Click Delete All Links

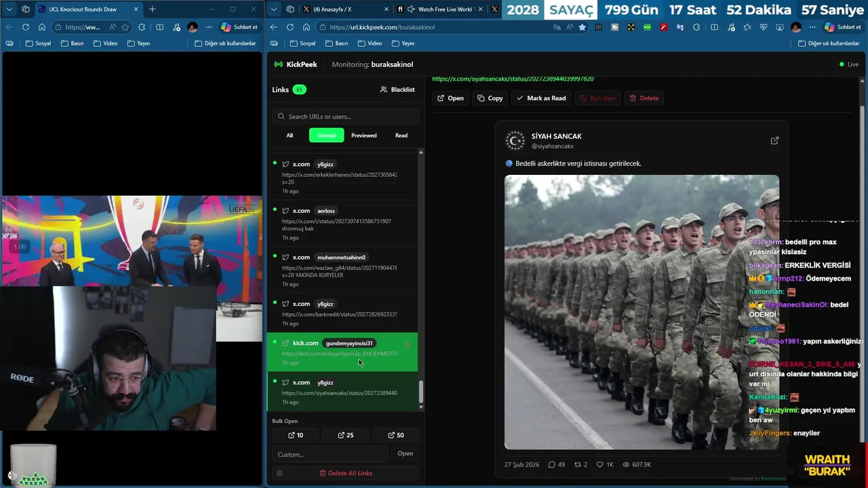346,473
